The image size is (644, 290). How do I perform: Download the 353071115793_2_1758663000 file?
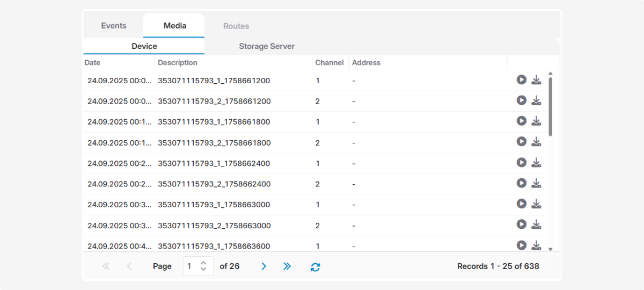point(536,224)
